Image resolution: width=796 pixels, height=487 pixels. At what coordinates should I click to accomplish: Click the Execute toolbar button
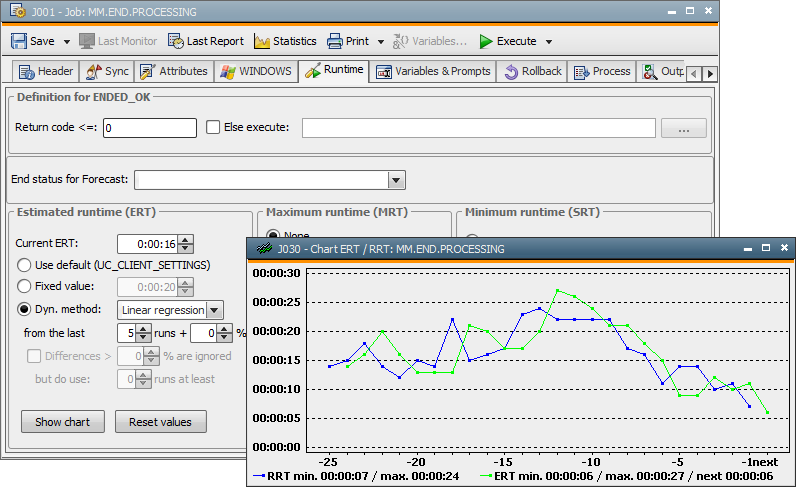508,41
